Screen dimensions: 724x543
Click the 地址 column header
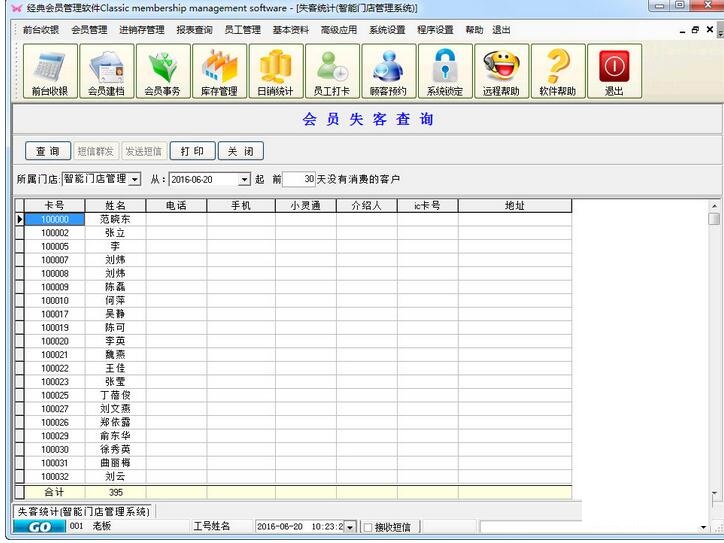click(x=515, y=206)
